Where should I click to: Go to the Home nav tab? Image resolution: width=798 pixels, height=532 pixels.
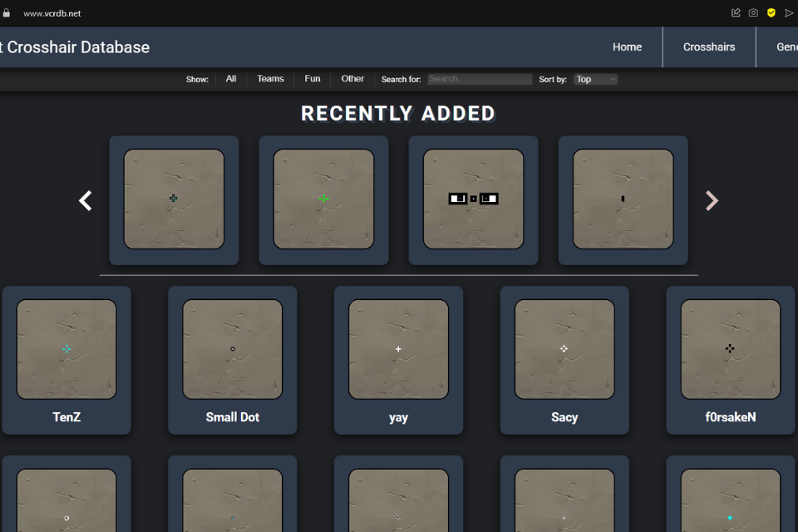[627, 47]
